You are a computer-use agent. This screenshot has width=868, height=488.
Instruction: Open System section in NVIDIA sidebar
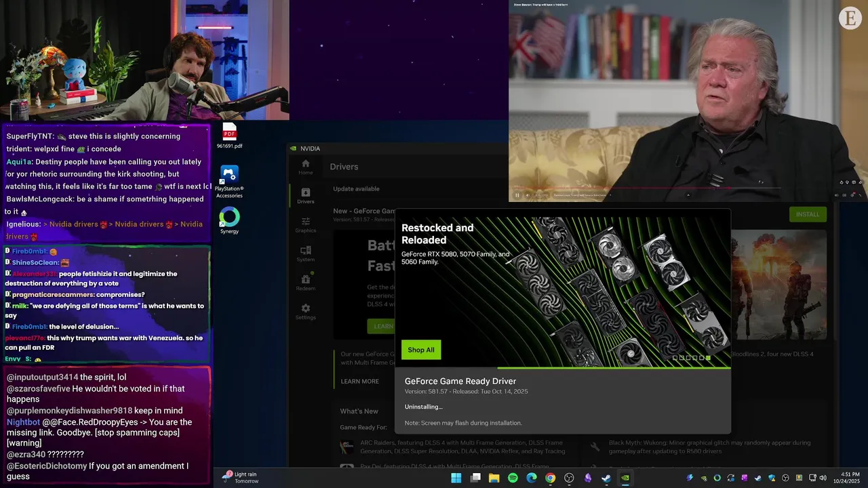click(305, 254)
